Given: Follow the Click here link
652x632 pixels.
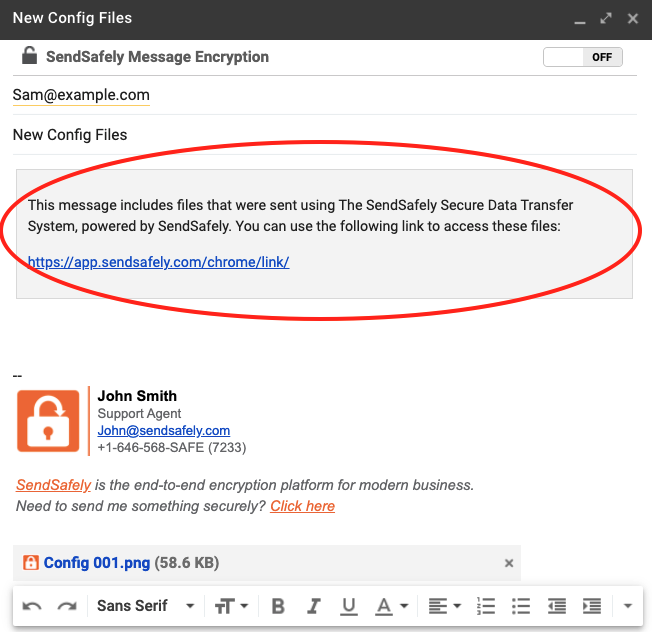Looking at the screenshot, I should coord(302,506).
